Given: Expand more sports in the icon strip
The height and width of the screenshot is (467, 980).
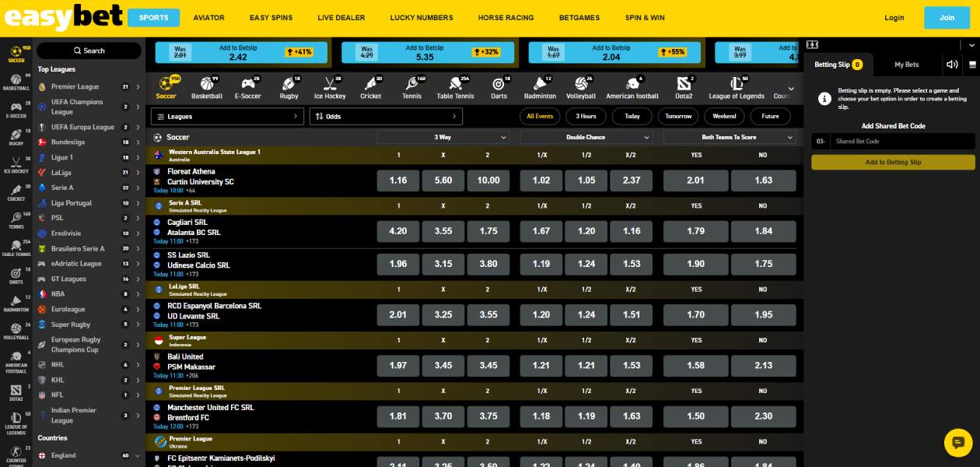Looking at the screenshot, I should tap(792, 88).
